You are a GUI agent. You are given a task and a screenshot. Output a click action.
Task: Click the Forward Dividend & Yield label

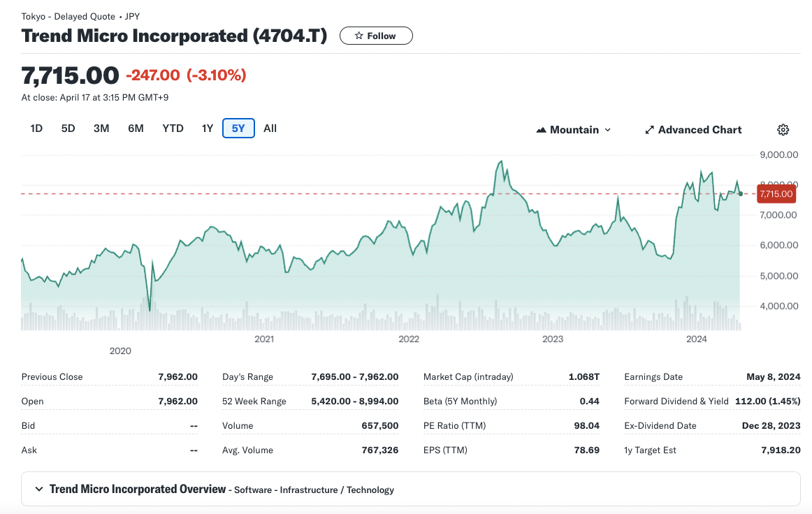(676, 401)
